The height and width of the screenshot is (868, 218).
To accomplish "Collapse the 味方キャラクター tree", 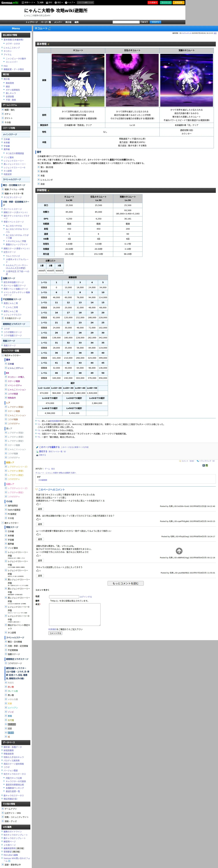I will point(3,355).
